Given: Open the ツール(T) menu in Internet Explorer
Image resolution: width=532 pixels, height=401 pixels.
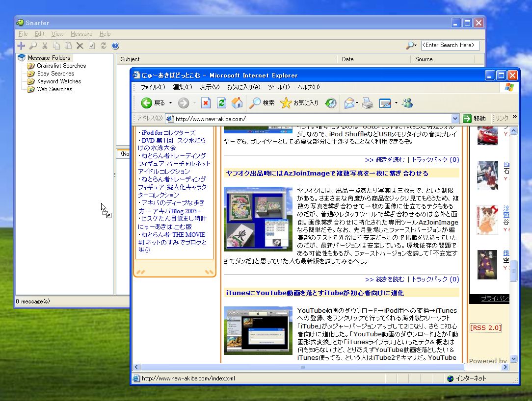Looking at the screenshot, I should point(279,87).
